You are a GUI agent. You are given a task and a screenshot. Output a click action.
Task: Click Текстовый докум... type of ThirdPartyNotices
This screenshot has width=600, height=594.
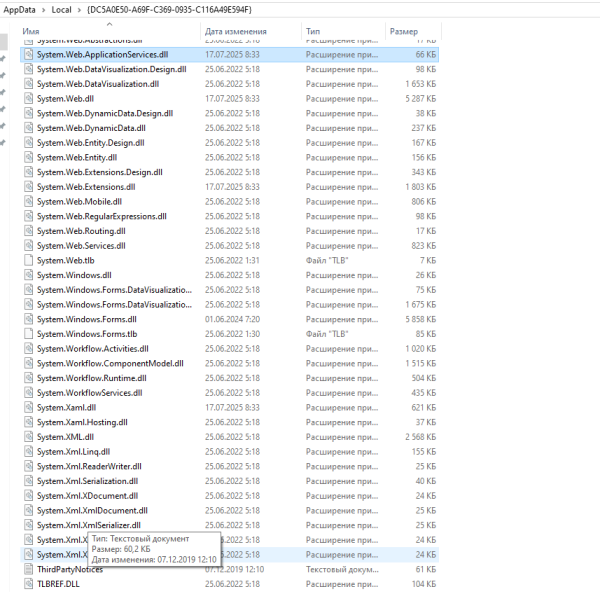pos(342,569)
